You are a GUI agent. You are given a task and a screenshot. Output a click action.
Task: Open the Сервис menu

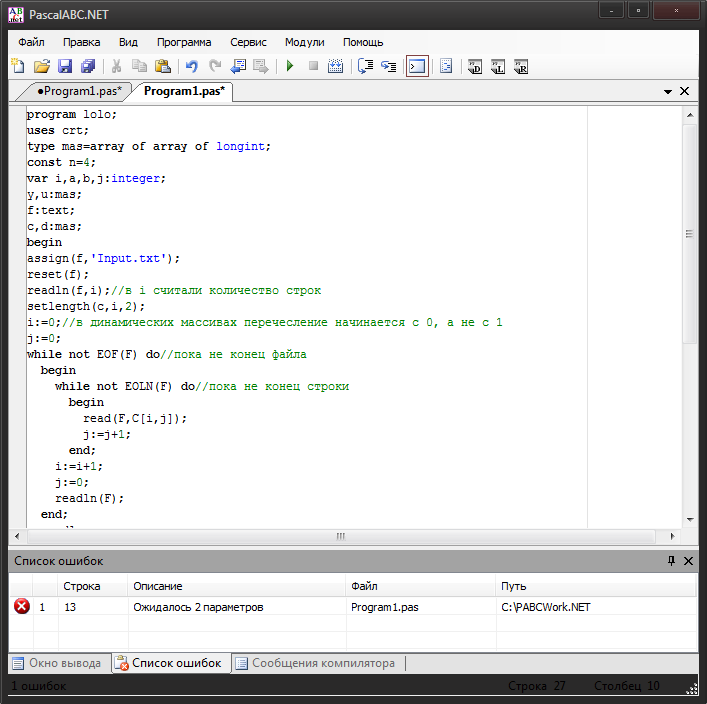(248, 42)
